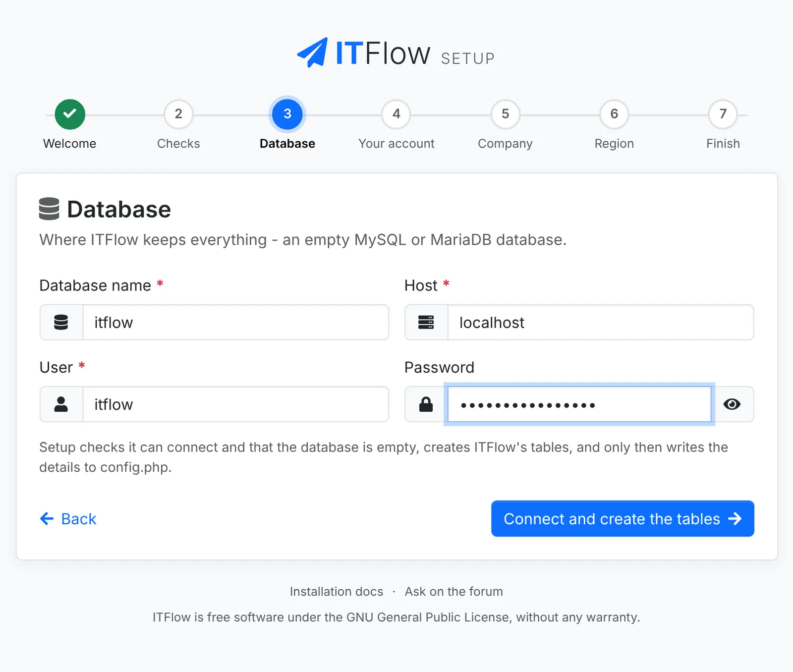Focus the User input field

pyautogui.click(x=236, y=404)
